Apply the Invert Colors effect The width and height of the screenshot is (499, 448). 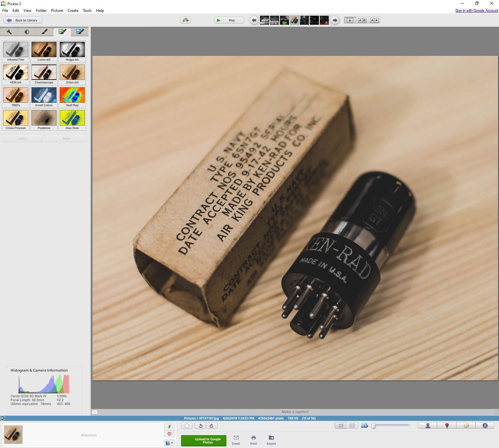(44, 97)
